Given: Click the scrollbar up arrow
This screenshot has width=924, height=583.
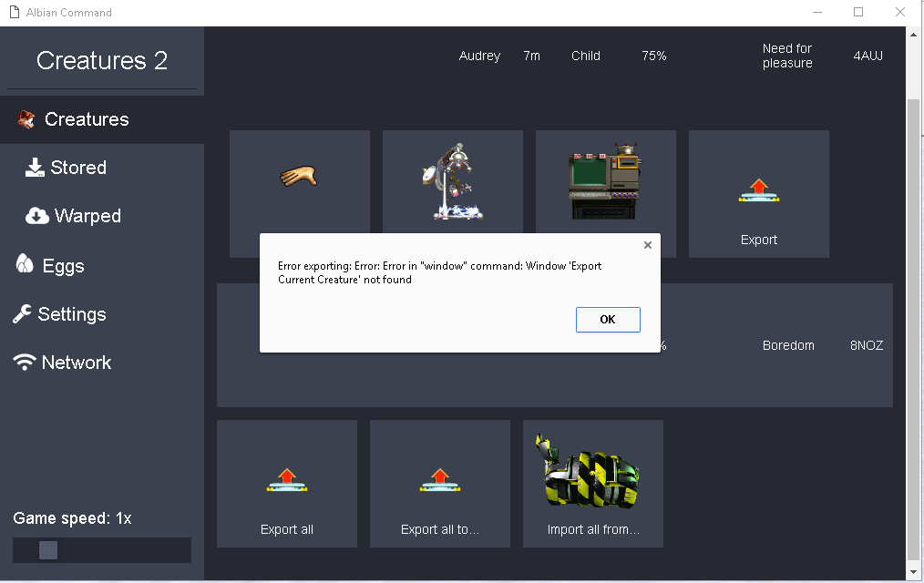Looking at the screenshot, I should (913, 34).
